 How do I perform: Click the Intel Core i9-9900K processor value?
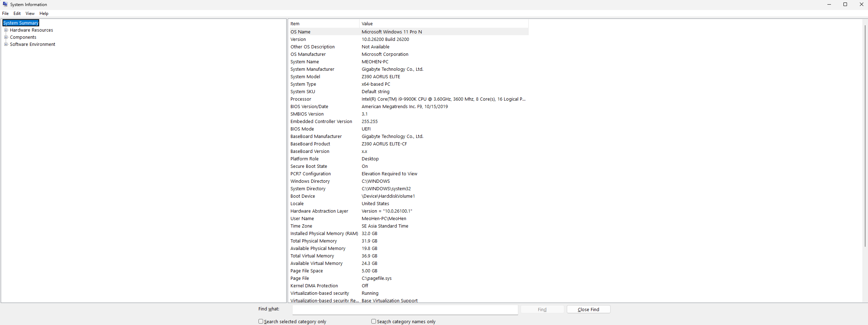[x=444, y=99]
